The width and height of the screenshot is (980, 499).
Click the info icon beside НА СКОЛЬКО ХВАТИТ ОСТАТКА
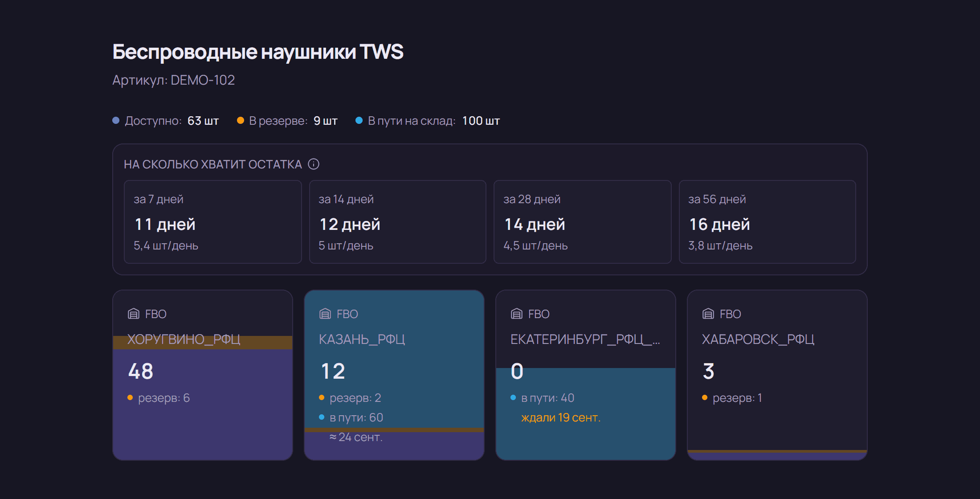tap(314, 164)
